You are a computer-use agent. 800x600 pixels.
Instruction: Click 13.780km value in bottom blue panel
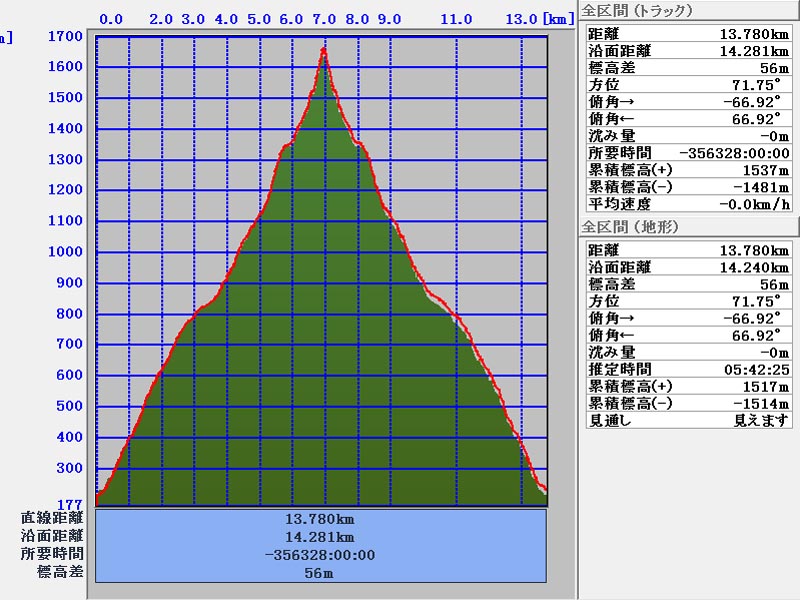pyautogui.click(x=320, y=519)
